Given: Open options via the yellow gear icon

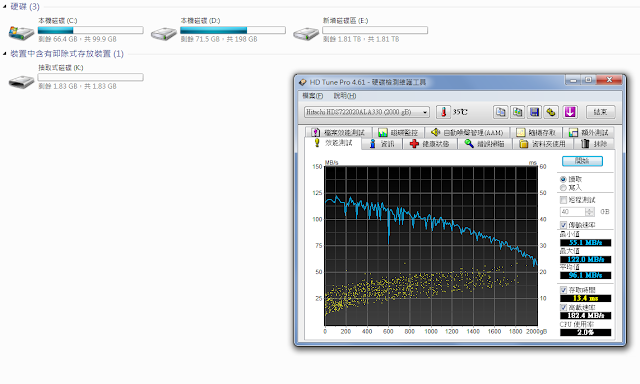Looking at the screenshot, I should pyautogui.click(x=551, y=112).
